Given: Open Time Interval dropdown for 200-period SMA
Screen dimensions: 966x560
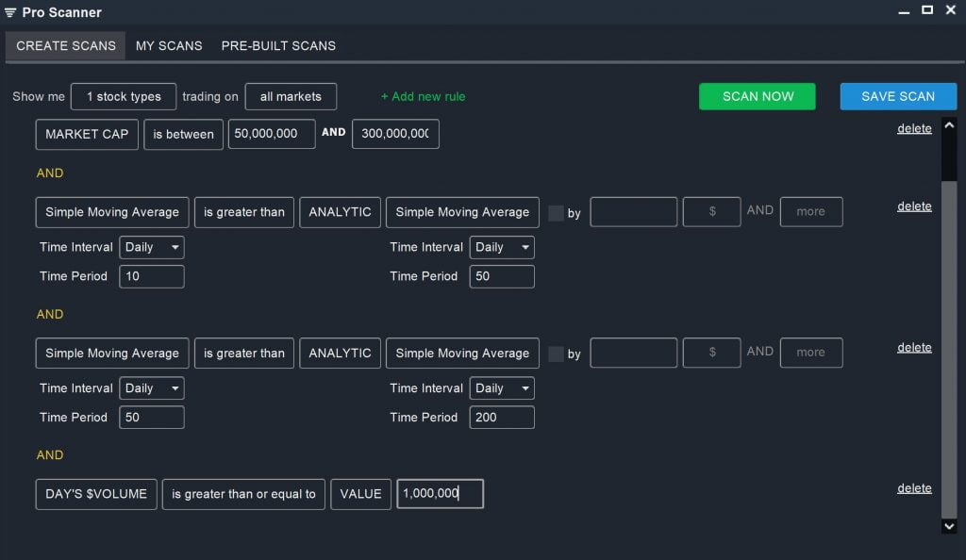Looking at the screenshot, I should 502,388.
